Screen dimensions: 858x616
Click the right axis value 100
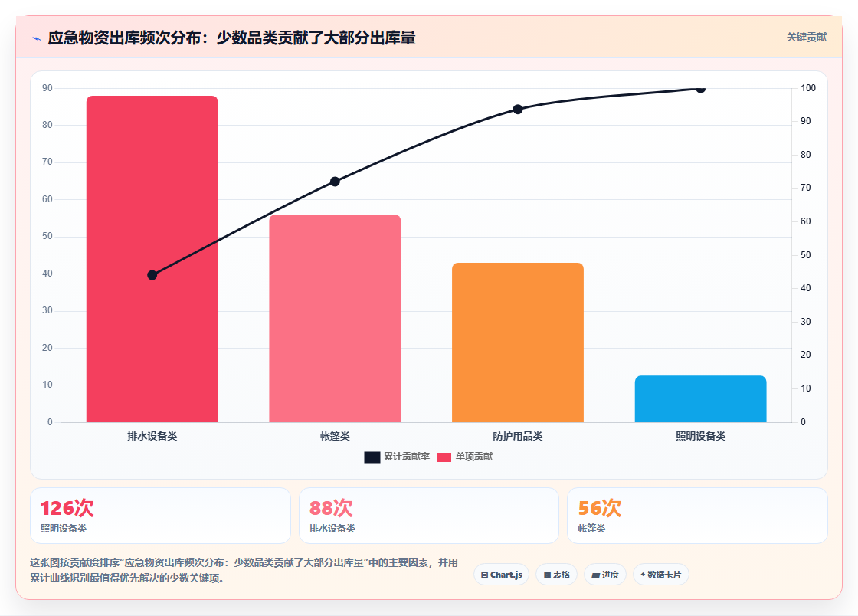(x=808, y=88)
